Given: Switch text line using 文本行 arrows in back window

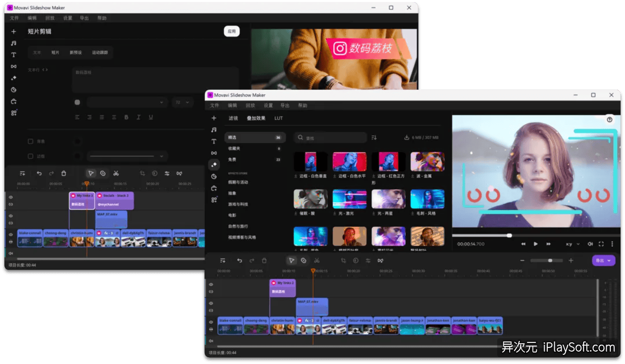Looking at the screenshot, I should [x=45, y=70].
